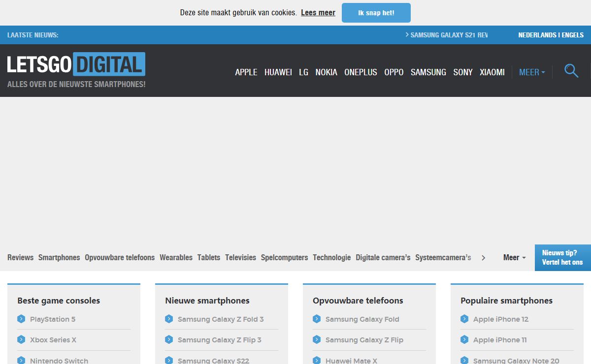
Task: Click hexagon icon next to Samsung Galaxy Z Flip 3
Action: [x=169, y=339]
